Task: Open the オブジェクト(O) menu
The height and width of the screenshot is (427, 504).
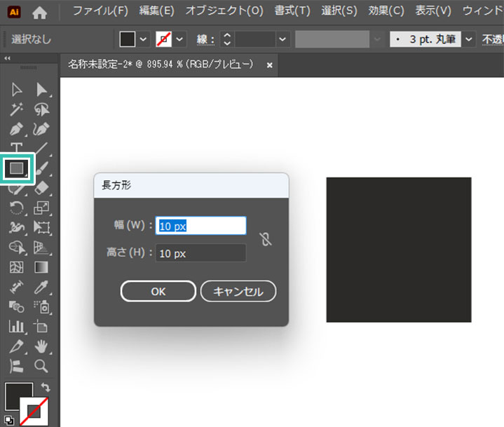Action: coord(224,11)
